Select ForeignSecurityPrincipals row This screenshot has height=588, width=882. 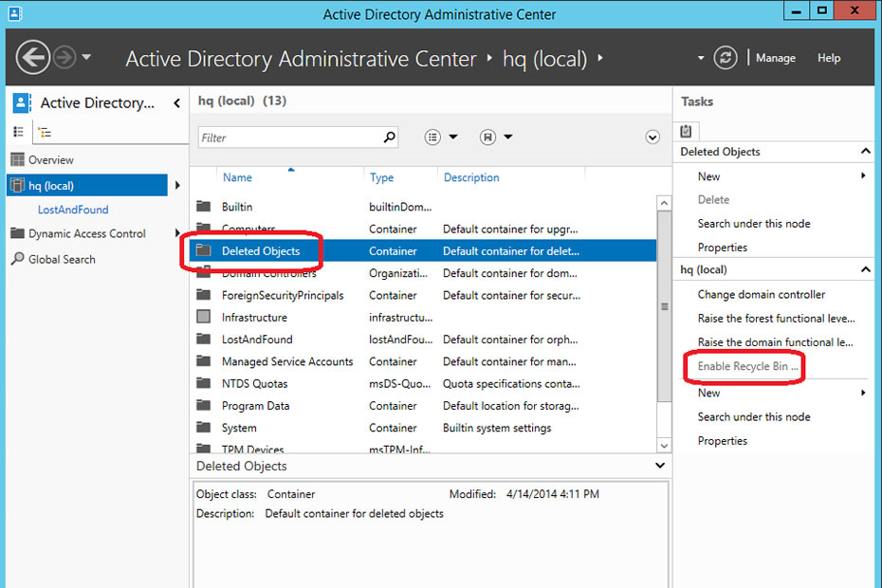pyautogui.click(x=423, y=295)
